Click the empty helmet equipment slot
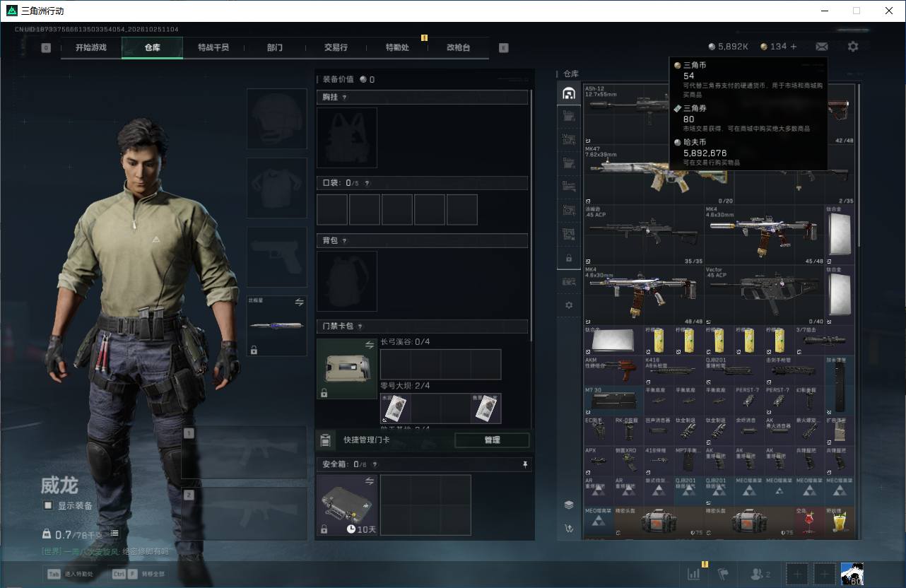Viewport: 906px width, 588px height. click(276, 119)
